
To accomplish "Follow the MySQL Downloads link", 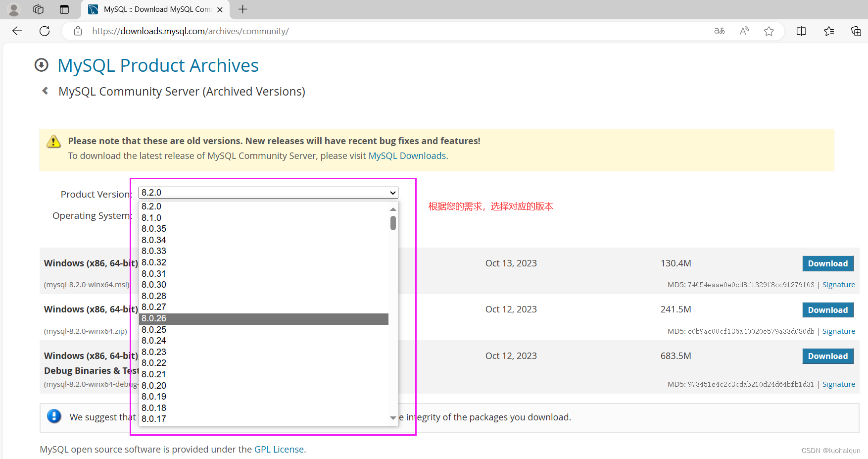I will [x=407, y=156].
